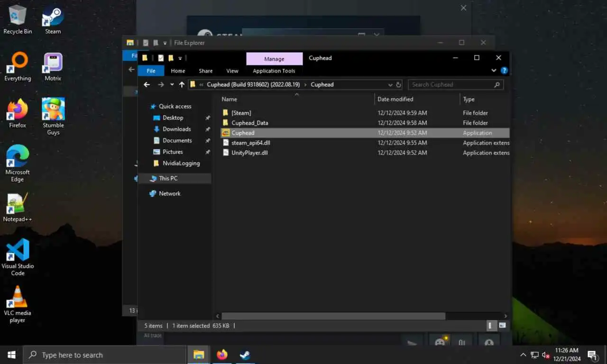
Task: Open the File tab
Action: click(151, 71)
